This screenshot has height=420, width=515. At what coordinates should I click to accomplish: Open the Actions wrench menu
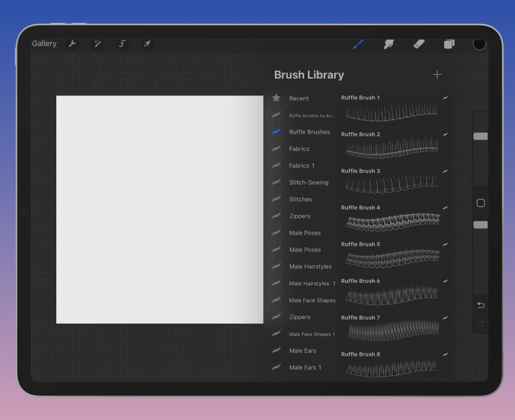pos(72,44)
